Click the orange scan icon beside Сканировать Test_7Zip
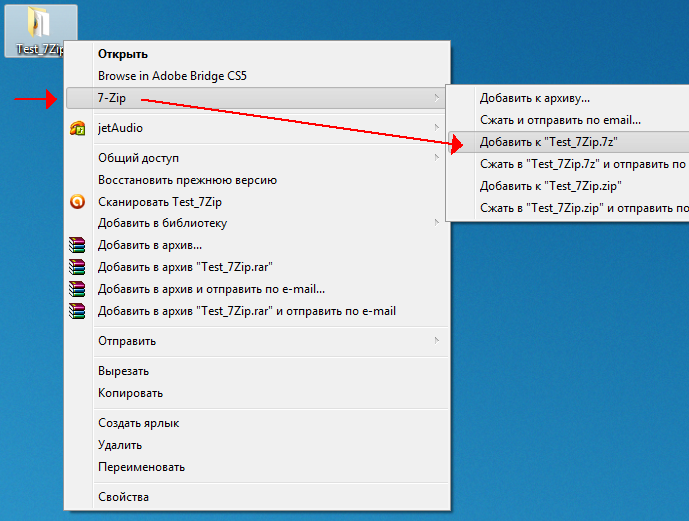This screenshot has width=689, height=521. (77, 202)
